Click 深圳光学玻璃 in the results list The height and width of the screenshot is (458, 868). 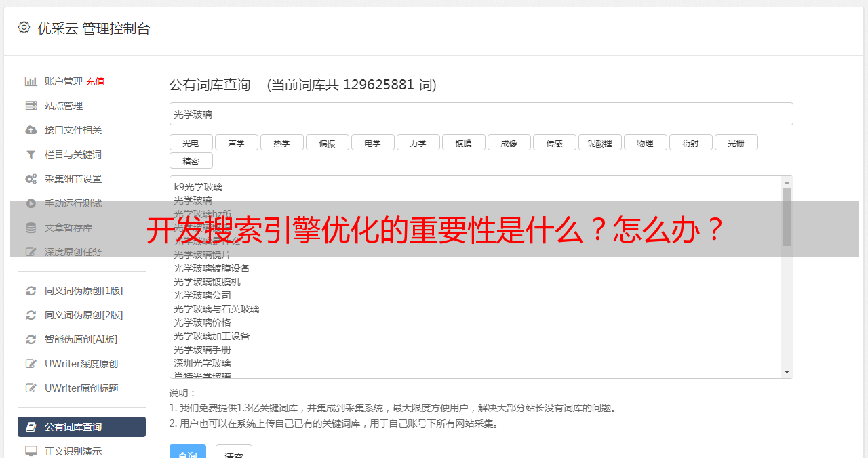click(202, 363)
